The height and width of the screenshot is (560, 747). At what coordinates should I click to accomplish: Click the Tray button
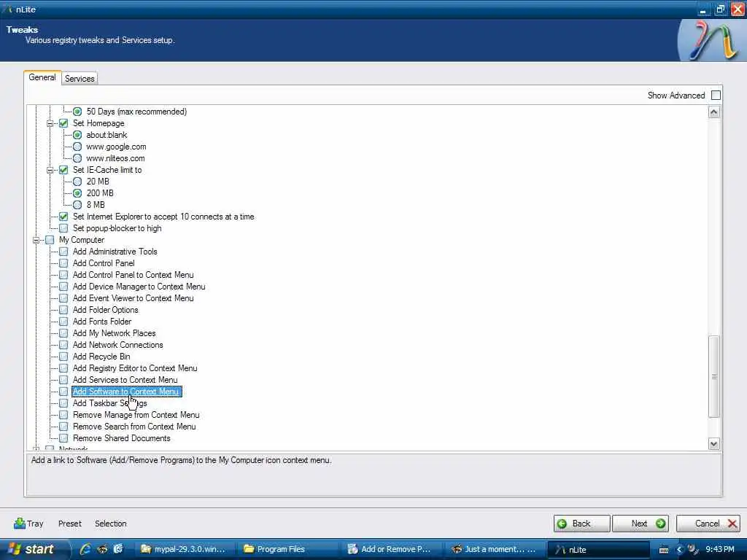(28, 524)
